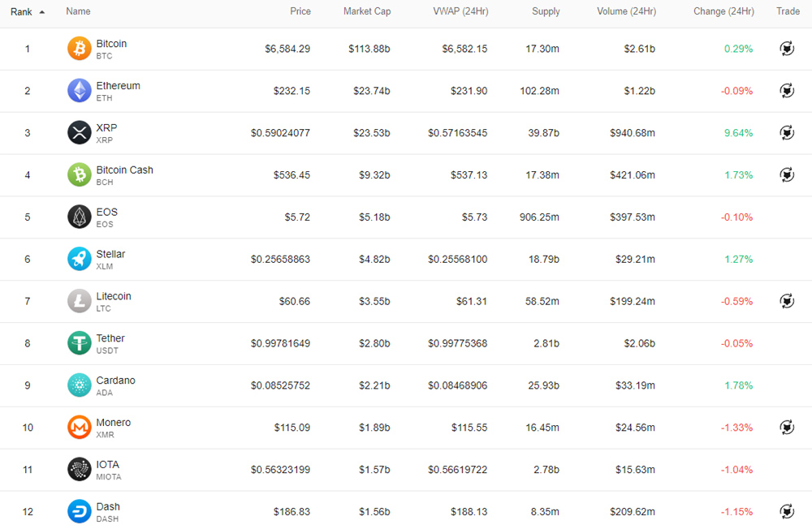This screenshot has width=812, height=529.
Task: Sort by Change (24Hr) column header
Action: point(723,11)
